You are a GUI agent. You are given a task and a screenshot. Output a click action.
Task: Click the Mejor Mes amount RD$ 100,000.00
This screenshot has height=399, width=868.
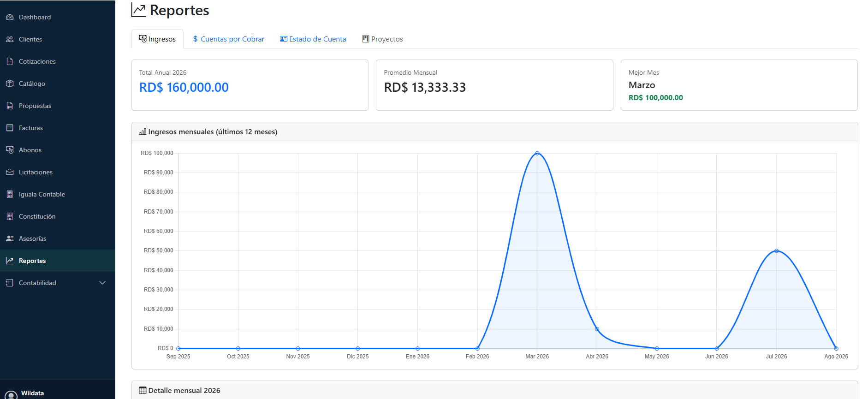(x=656, y=97)
